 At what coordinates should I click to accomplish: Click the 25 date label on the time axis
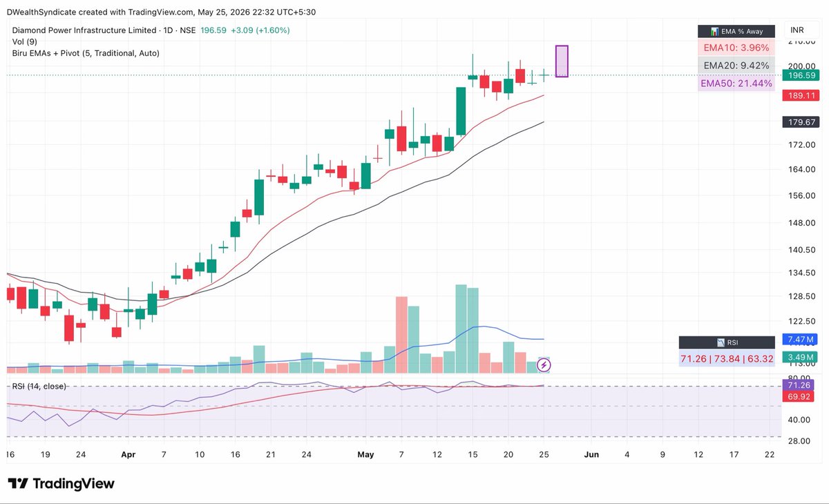(x=544, y=454)
